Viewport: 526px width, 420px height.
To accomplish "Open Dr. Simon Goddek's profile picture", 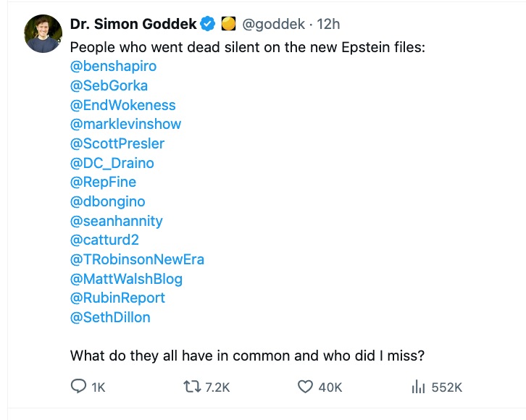I will tap(43, 34).
